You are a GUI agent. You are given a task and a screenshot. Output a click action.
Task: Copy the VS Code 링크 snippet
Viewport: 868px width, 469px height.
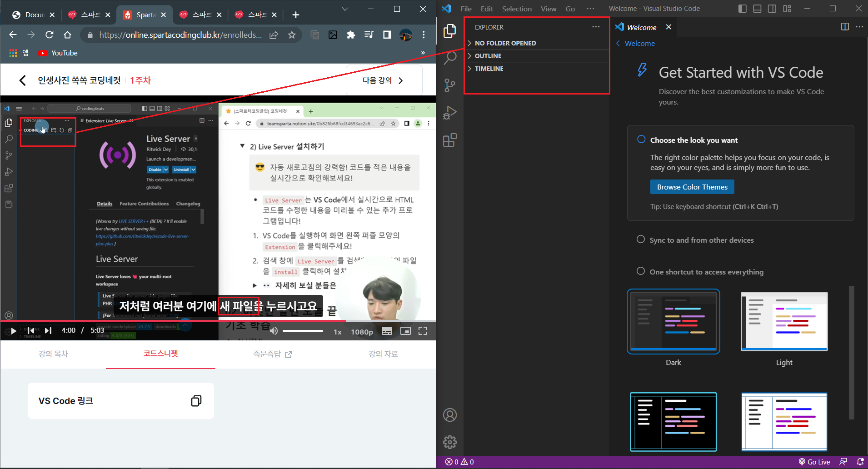coord(196,401)
